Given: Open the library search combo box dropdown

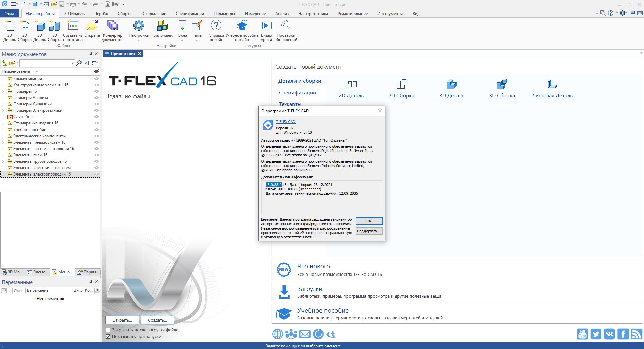Looking at the screenshot, I should (72, 63).
